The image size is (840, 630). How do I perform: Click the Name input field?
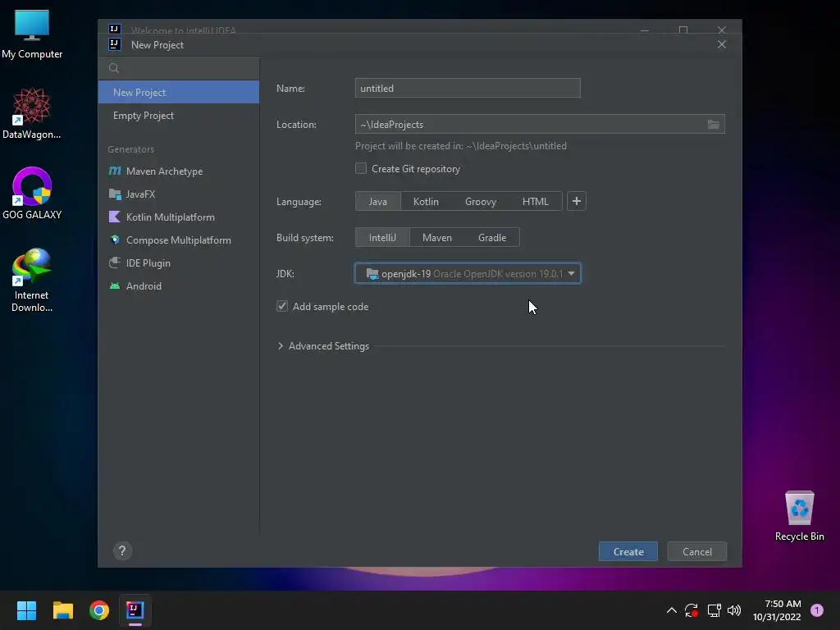point(468,88)
